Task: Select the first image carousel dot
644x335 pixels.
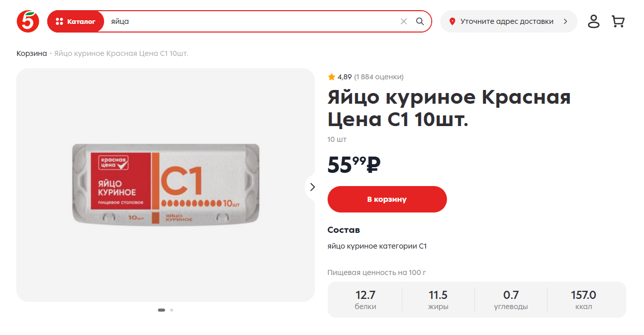Action: (x=162, y=310)
